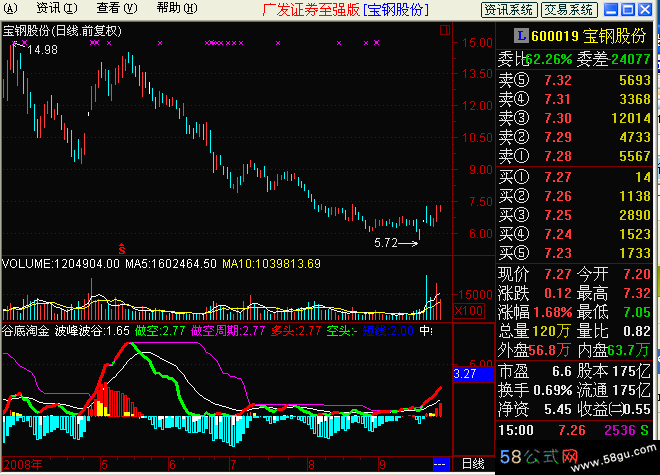Click the 日线 period label
660x475 pixels.
[473, 464]
